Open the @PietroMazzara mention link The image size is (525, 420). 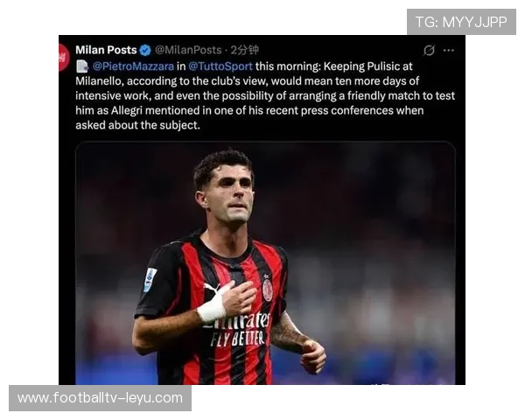point(133,66)
